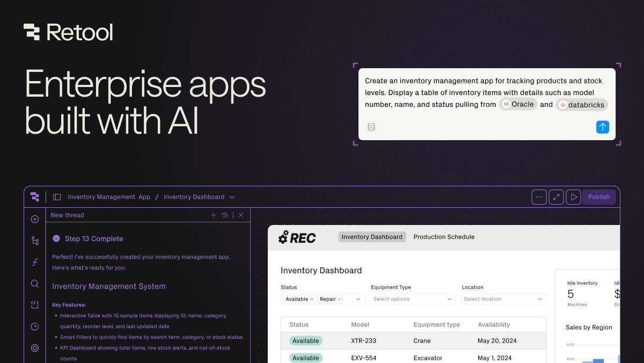This screenshot has height=363, width=644.
Task: Remove the Repair tag from the Status filter
Action: (x=339, y=299)
